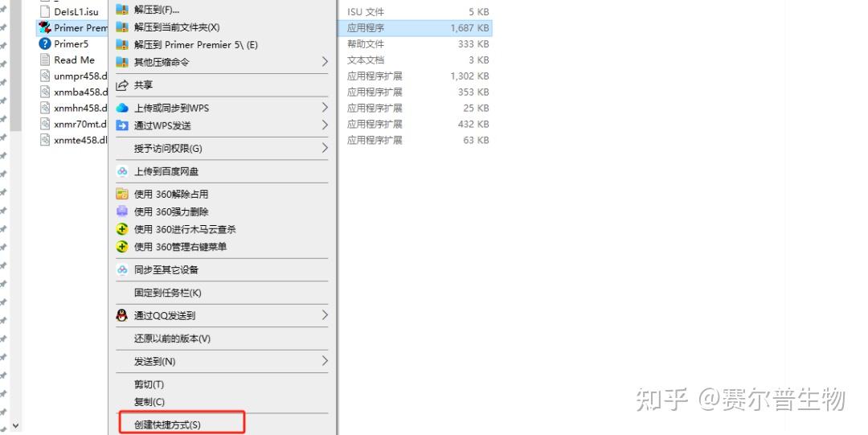Expand the 发送到(N) submenu arrow
868x435 pixels.
(325, 361)
